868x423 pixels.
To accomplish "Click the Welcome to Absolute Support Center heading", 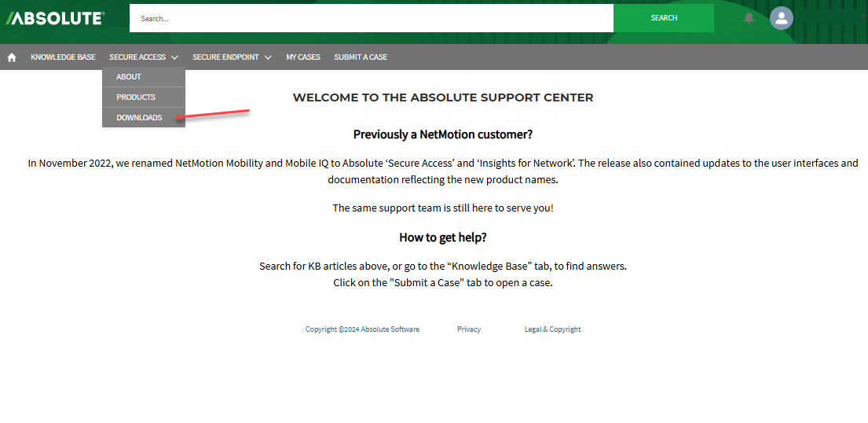I will pos(443,97).
